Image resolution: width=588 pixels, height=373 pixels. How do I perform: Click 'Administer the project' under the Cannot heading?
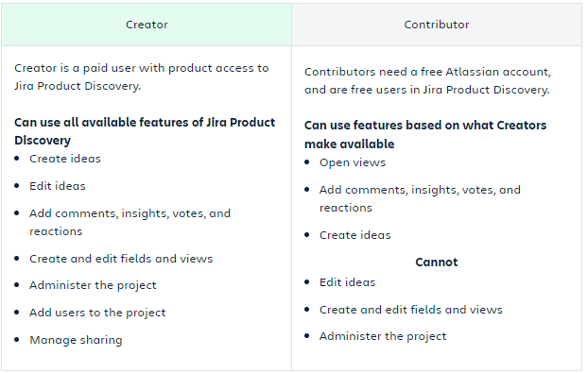pos(383,336)
